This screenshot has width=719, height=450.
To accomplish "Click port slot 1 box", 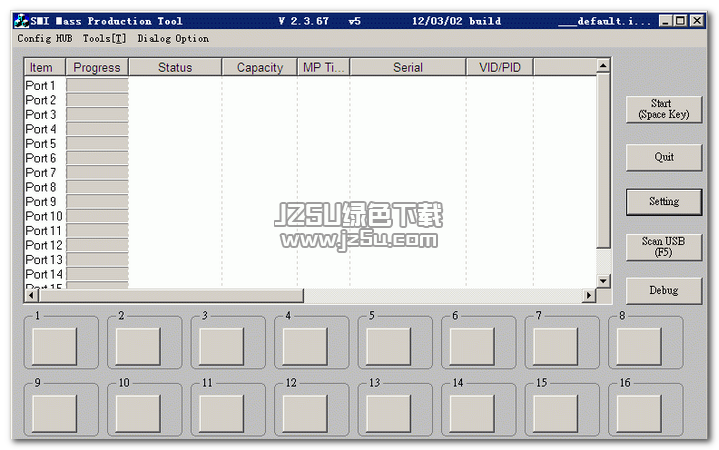I will pos(55,346).
